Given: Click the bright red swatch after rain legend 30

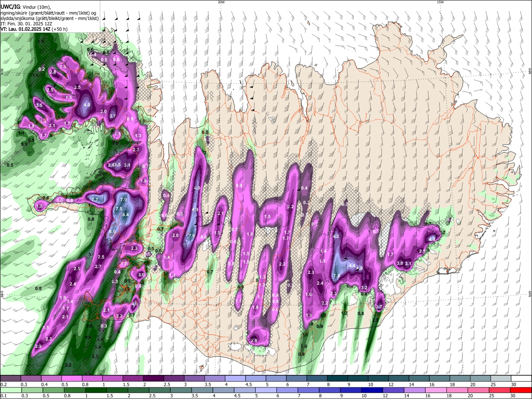Looking at the screenshot, I should 520,390.
